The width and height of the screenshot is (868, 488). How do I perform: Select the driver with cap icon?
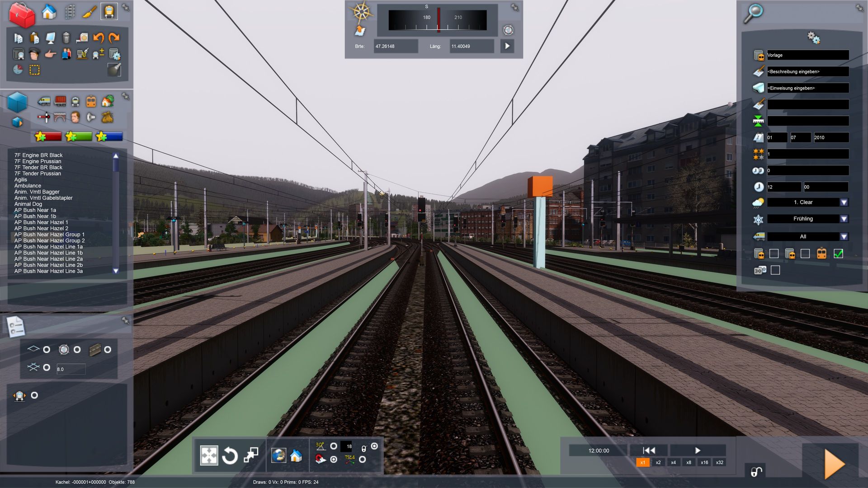tap(34, 55)
